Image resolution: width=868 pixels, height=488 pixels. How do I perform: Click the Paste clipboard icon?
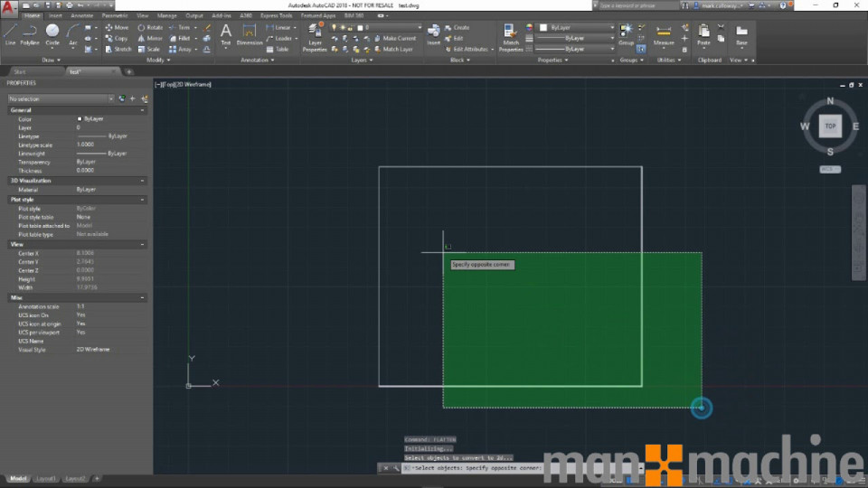[x=704, y=34]
